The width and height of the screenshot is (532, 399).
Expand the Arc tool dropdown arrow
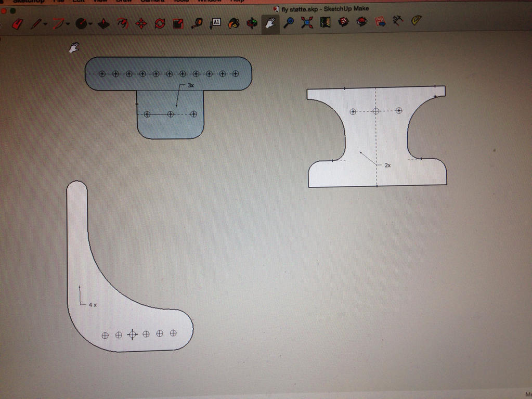[x=68, y=24]
